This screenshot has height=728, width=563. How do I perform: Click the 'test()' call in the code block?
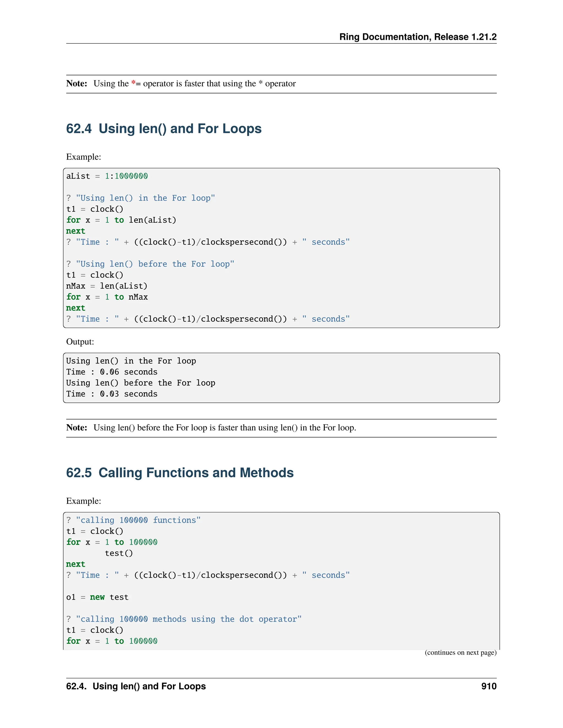[x=119, y=553]
